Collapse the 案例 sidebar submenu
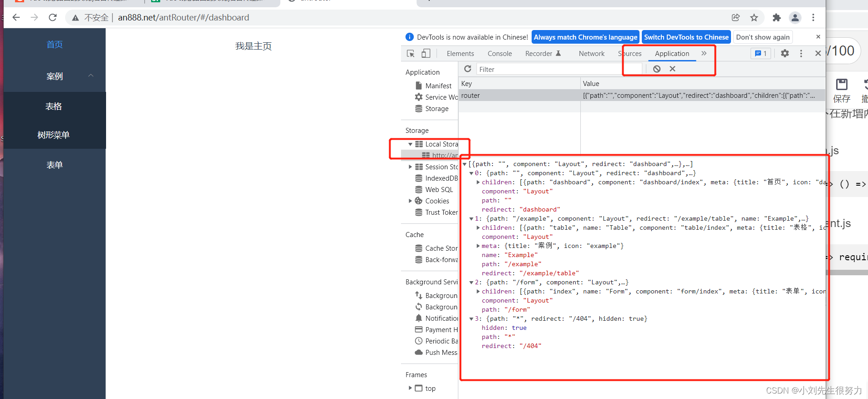Viewport: 868px width, 399px height. (91, 76)
